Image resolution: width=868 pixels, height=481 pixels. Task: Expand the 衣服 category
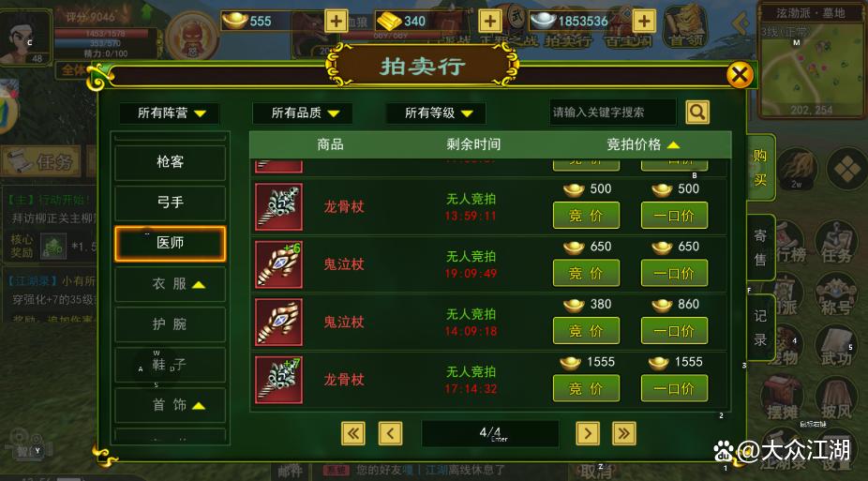[171, 284]
